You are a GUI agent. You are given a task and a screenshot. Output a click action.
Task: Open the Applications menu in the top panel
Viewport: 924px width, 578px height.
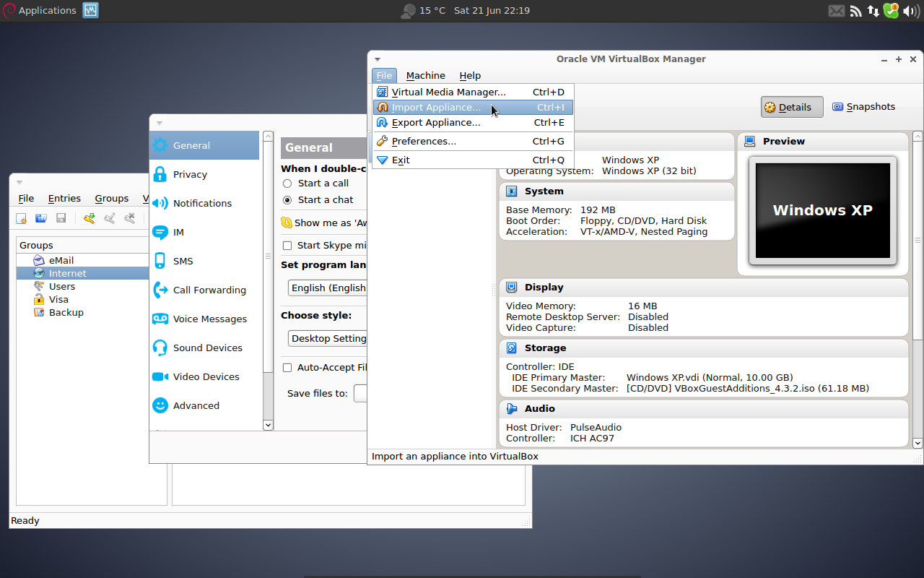[x=40, y=10]
